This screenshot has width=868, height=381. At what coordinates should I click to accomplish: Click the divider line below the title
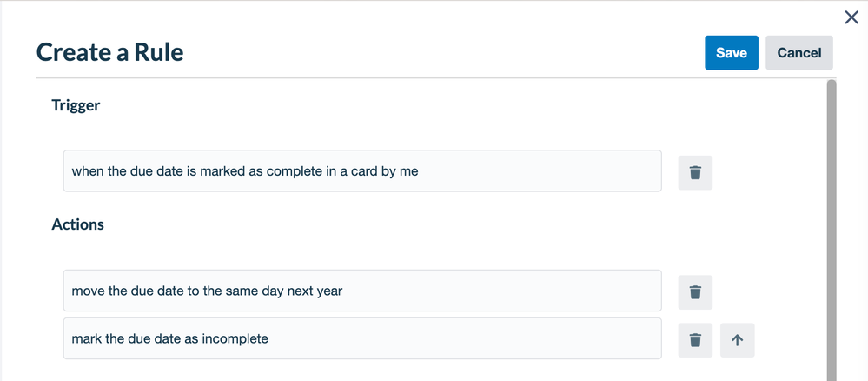coord(434,78)
